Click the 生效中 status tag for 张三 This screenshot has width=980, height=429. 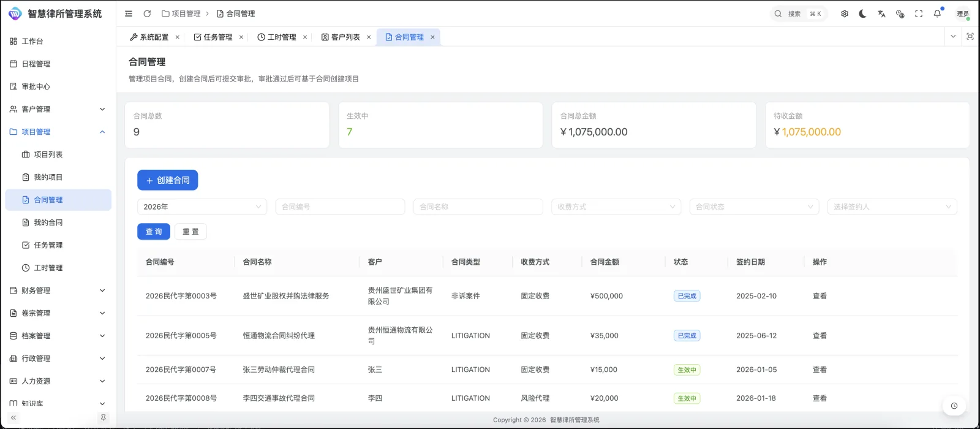tap(687, 370)
